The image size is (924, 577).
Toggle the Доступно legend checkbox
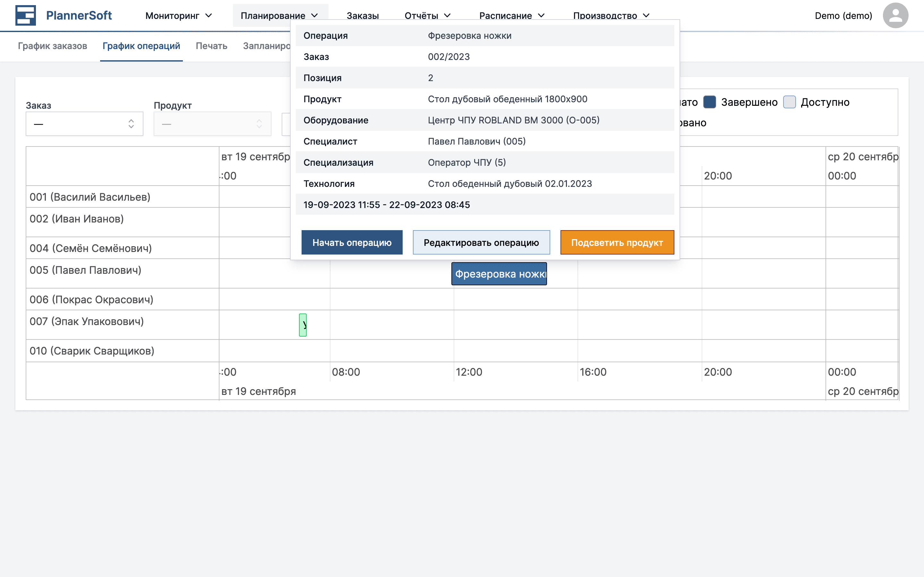click(x=789, y=102)
